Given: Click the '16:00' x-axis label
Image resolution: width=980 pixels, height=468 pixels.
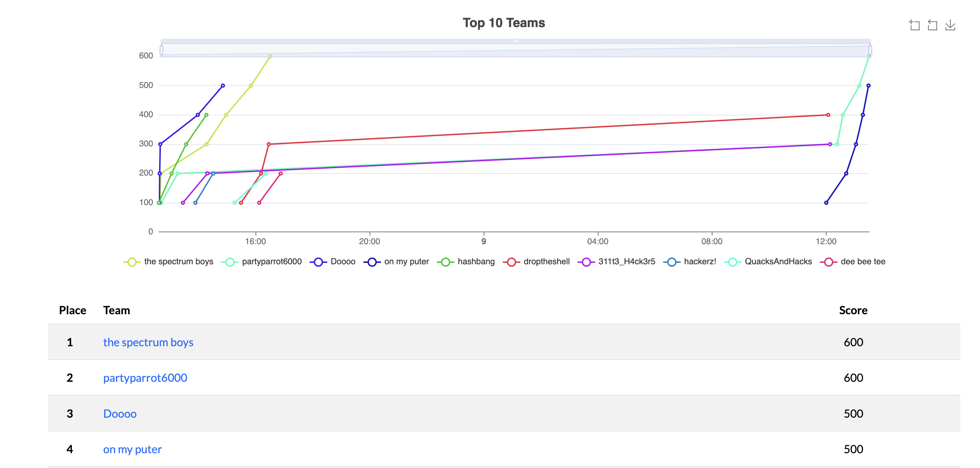Looking at the screenshot, I should coord(255,241).
